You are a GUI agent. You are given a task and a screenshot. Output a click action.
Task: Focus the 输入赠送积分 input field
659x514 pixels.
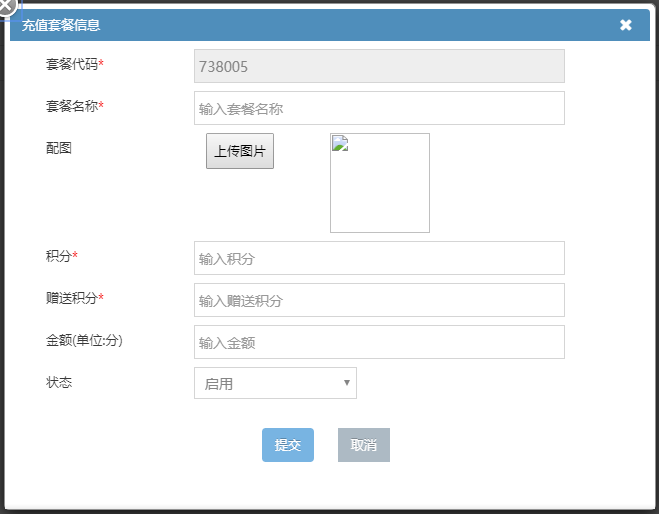(x=379, y=300)
